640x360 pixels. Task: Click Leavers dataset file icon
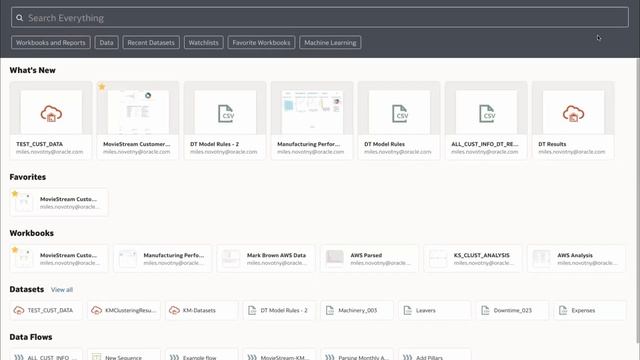[407, 310]
